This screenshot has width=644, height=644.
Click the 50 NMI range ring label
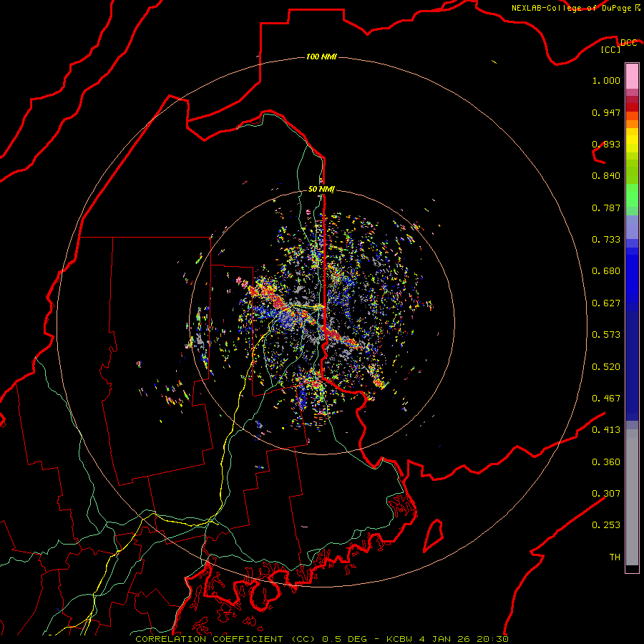click(x=321, y=189)
